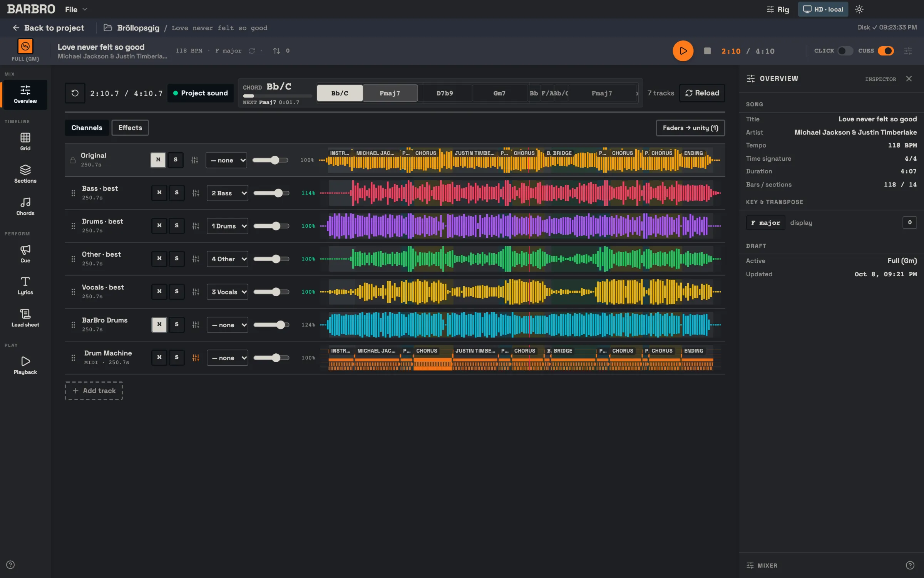Open the Chords view
Viewport: 924px width, 578px height.
[25, 206]
